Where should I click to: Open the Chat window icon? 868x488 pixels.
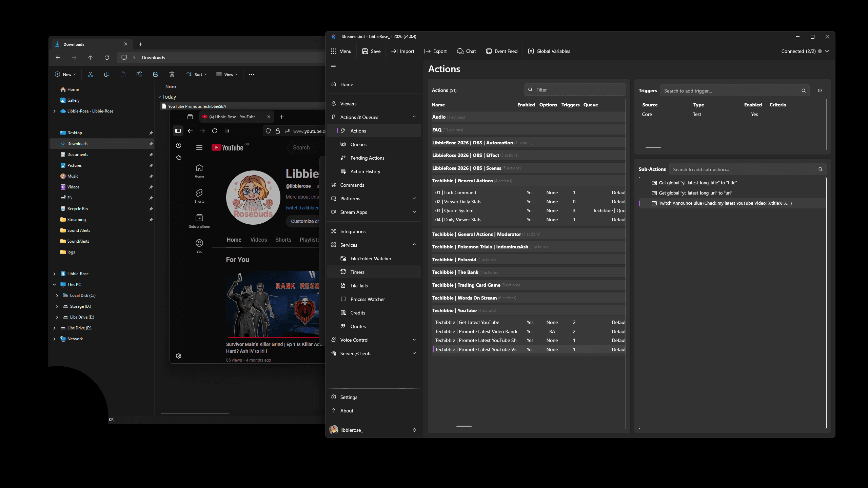point(460,51)
